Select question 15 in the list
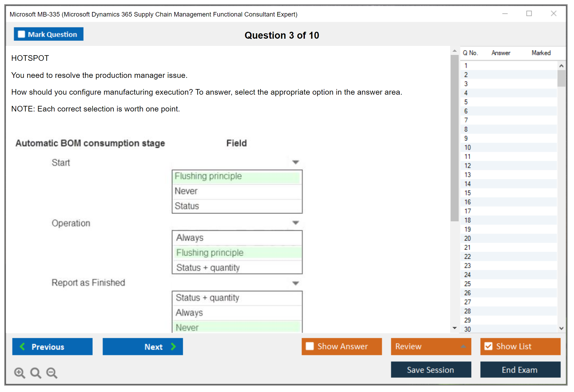This screenshot has width=574, height=392. tap(468, 193)
